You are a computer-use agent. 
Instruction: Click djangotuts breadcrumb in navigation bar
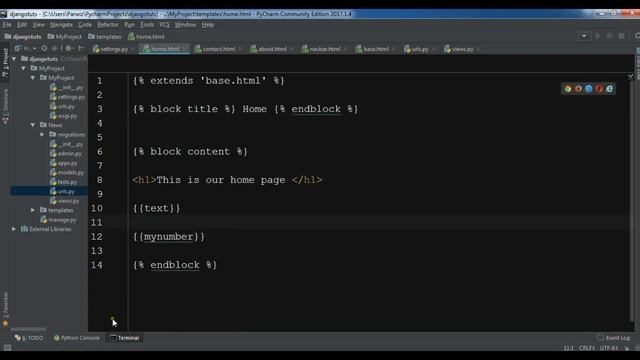click(x=23, y=36)
